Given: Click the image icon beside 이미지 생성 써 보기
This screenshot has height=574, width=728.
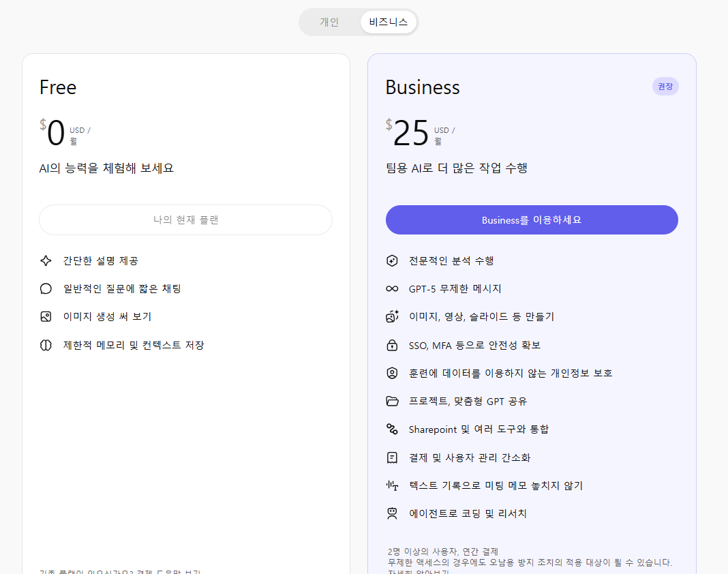Looking at the screenshot, I should pyautogui.click(x=46, y=317).
